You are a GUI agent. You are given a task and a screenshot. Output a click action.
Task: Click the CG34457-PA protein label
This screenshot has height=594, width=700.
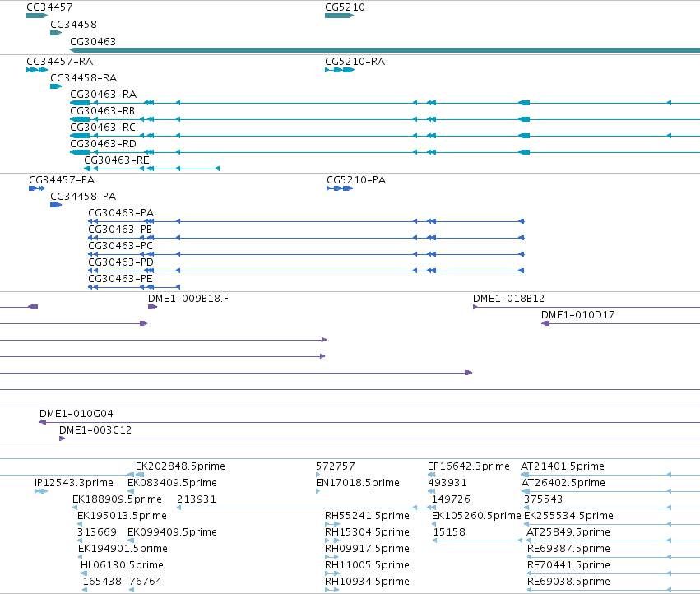tap(62, 180)
